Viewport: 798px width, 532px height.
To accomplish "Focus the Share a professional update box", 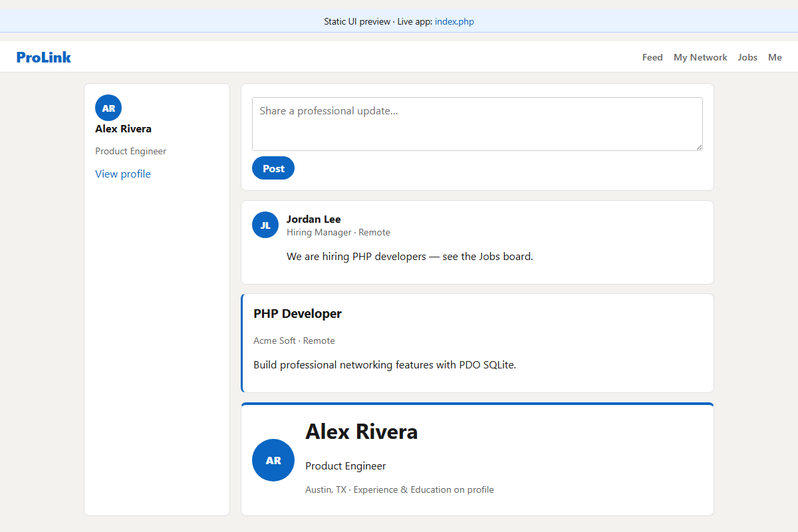I will coord(477,124).
